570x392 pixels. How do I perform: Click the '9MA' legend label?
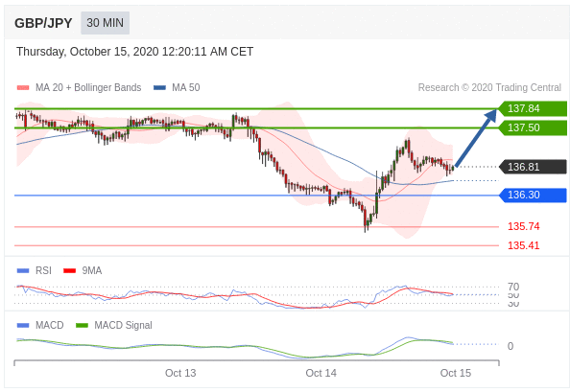(x=91, y=271)
